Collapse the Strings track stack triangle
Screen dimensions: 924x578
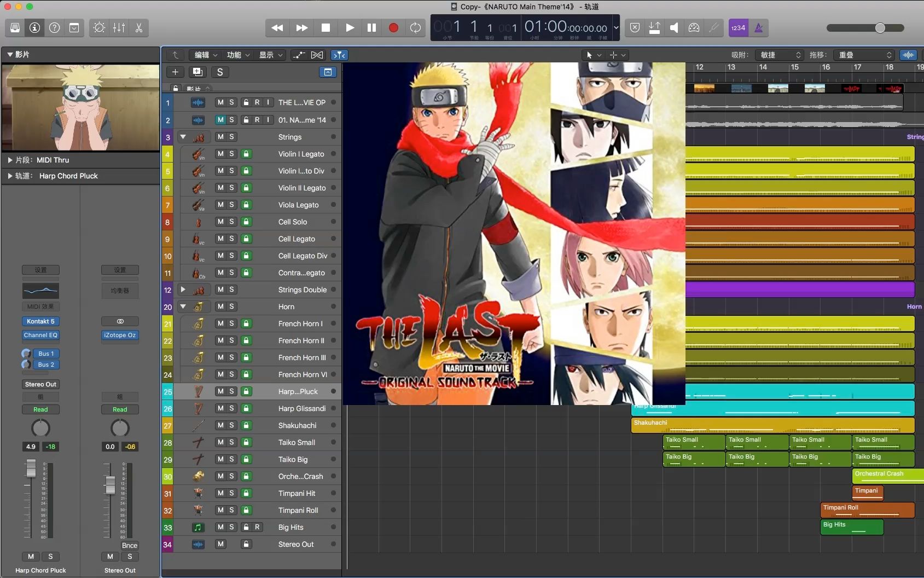(183, 137)
